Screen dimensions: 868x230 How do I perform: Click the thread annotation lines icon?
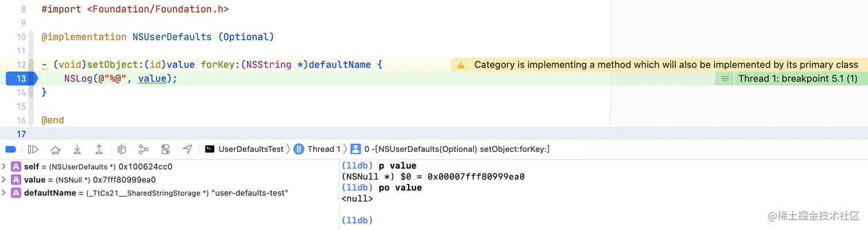point(724,79)
